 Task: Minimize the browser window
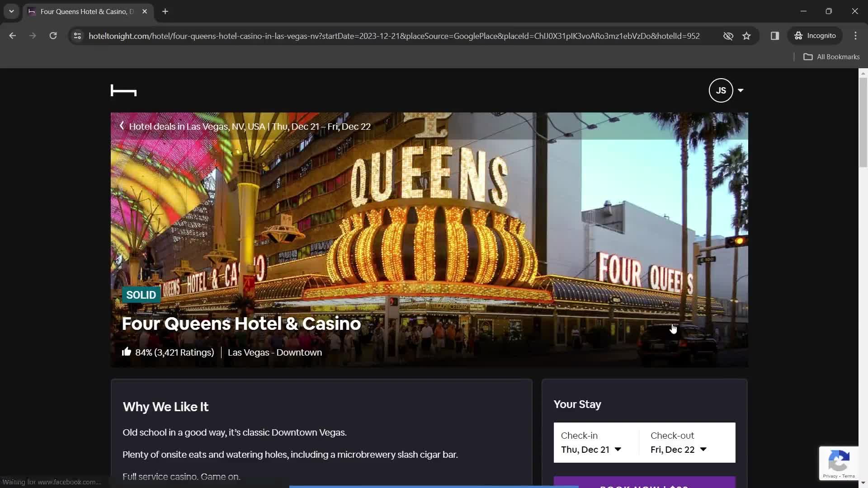click(803, 11)
